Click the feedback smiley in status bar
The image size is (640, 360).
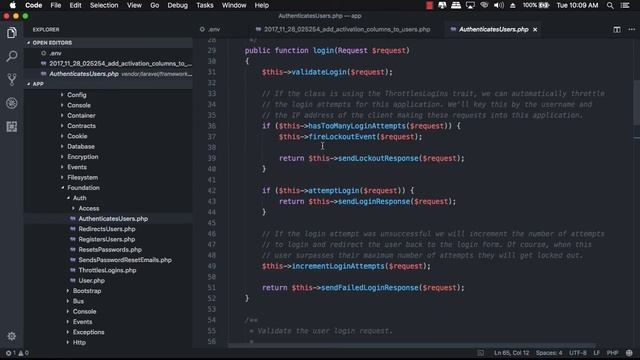pyautogui.click(x=629, y=353)
